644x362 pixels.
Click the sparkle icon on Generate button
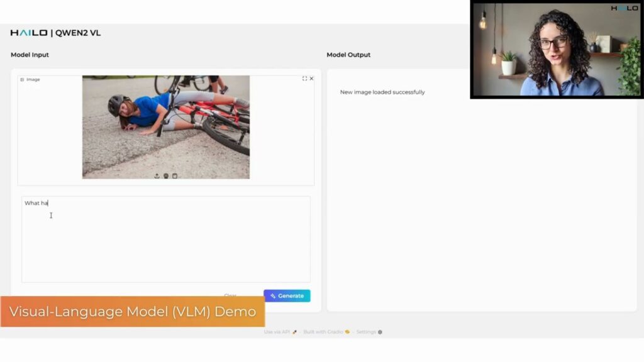coord(273,296)
